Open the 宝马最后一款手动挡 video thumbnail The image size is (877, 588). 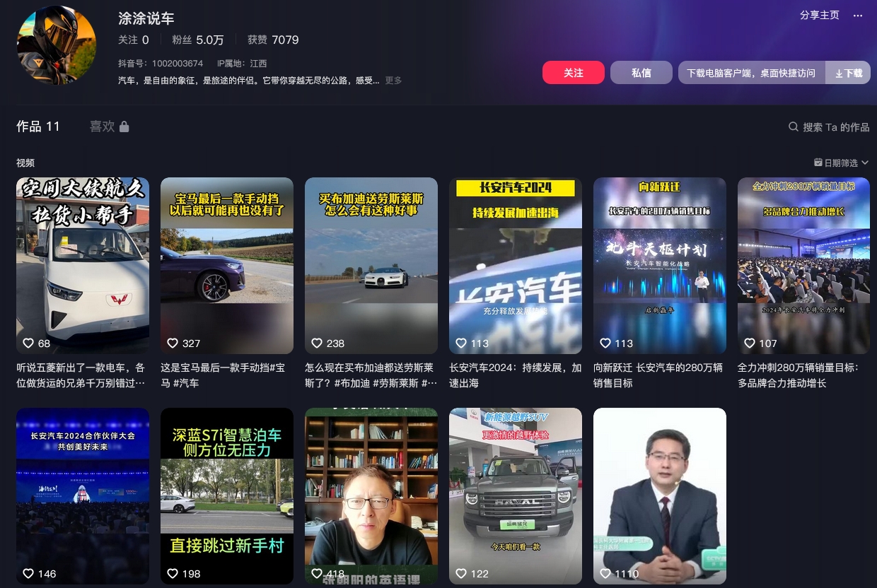[x=227, y=266]
